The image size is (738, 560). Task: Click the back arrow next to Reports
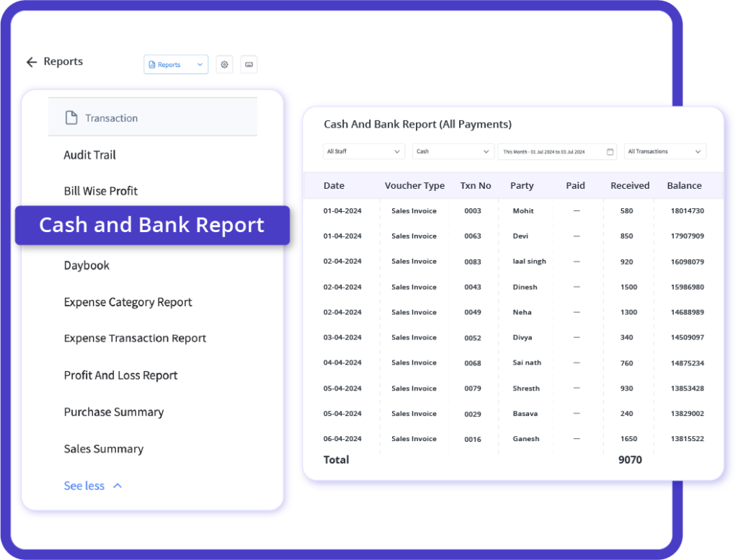point(31,62)
